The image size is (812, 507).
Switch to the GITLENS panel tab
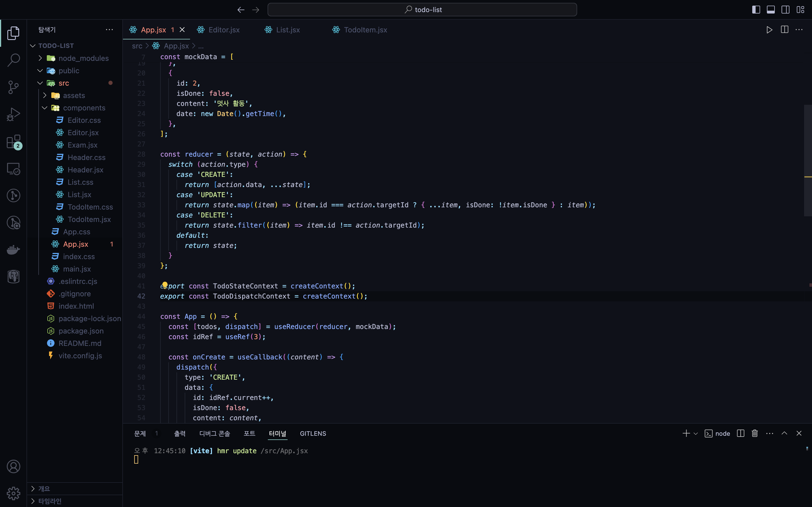(x=313, y=433)
